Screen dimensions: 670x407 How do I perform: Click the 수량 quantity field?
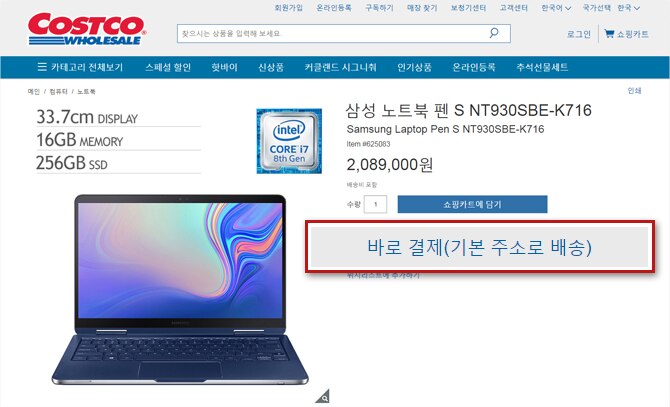pyautogui.click(x=376, y=204)
